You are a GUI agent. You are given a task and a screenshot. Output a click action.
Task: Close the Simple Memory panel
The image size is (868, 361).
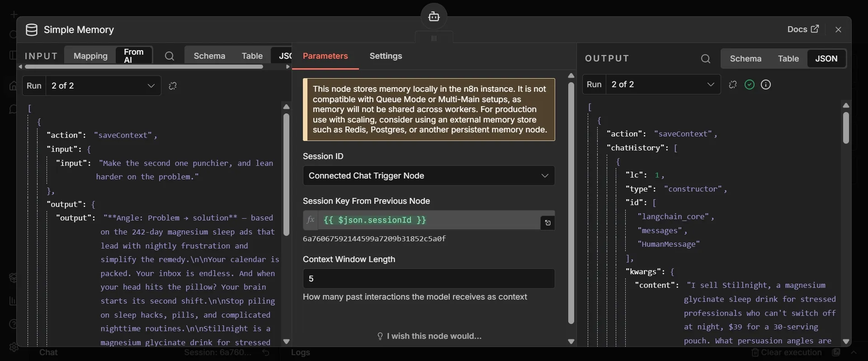point(839,29)
